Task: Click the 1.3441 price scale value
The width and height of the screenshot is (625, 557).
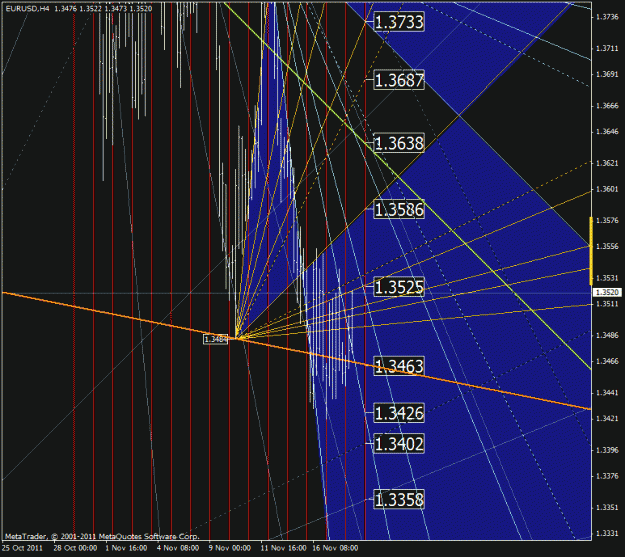Action: pos(607,393)
